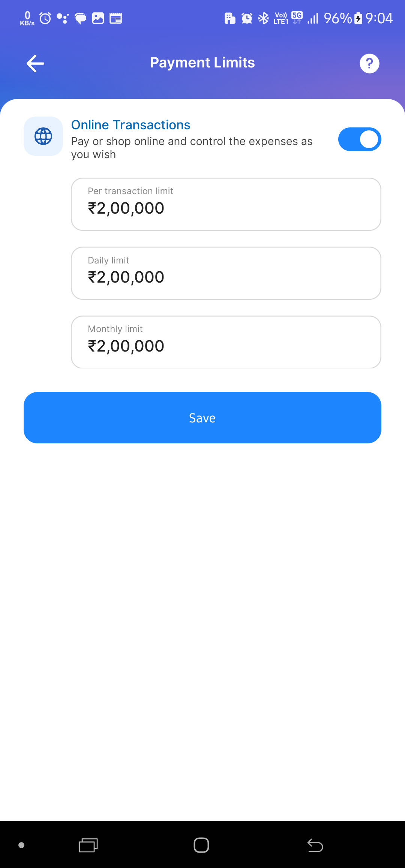Open the help question mark icon
Screen dimensions: 405x868
point(369,63)
